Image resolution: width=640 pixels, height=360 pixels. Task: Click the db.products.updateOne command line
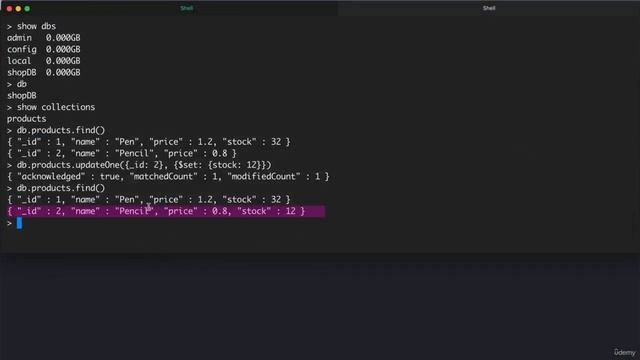[x=139, y=165]
